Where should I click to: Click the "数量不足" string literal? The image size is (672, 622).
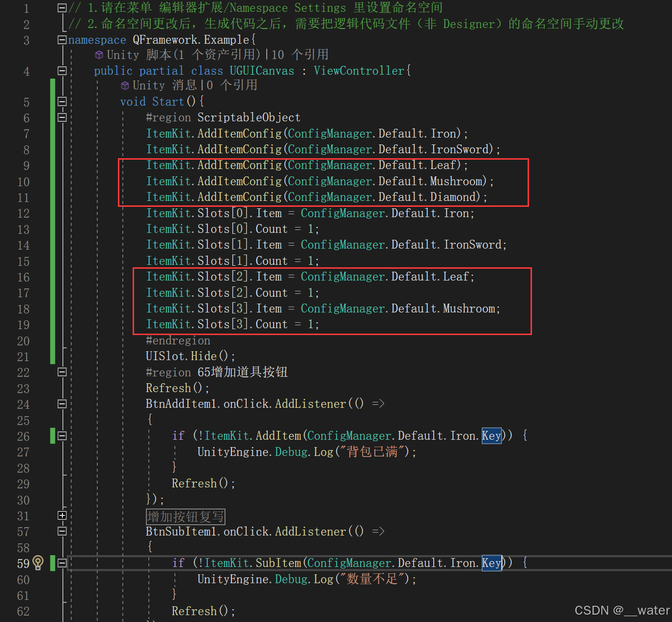pos(375,579)
